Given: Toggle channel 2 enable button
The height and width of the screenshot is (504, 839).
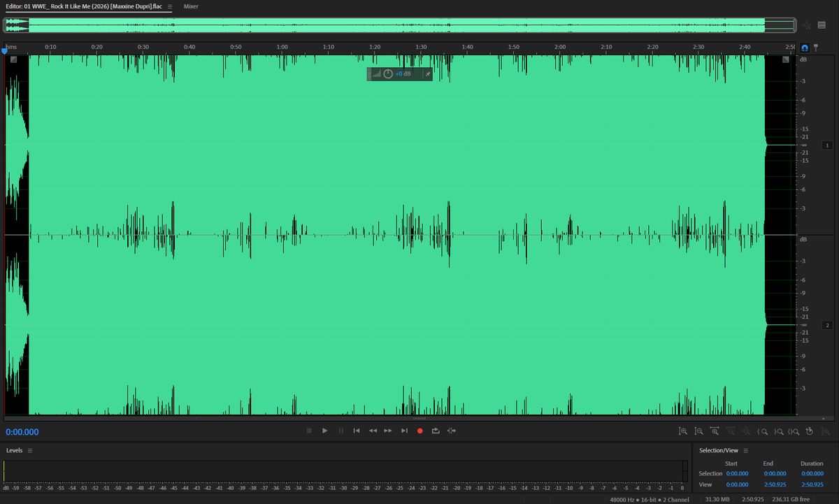Looking at the screenshot, I should (x=827, y=326).
